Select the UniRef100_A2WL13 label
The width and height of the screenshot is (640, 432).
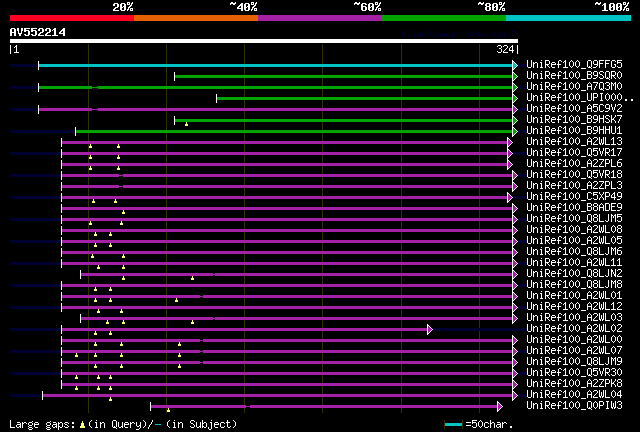574,141
